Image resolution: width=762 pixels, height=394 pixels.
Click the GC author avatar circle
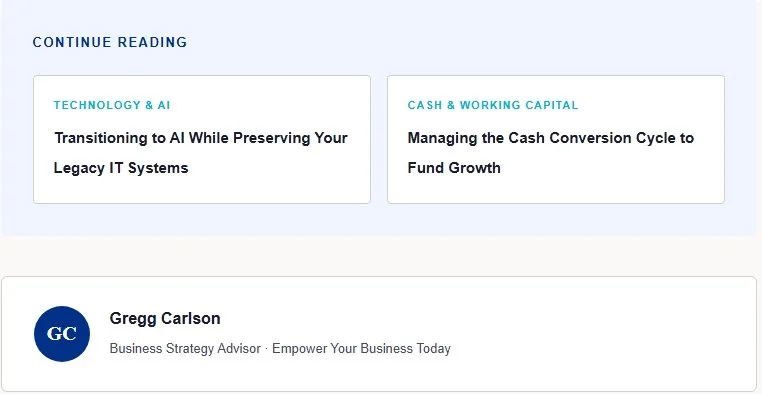coord(62,334)
